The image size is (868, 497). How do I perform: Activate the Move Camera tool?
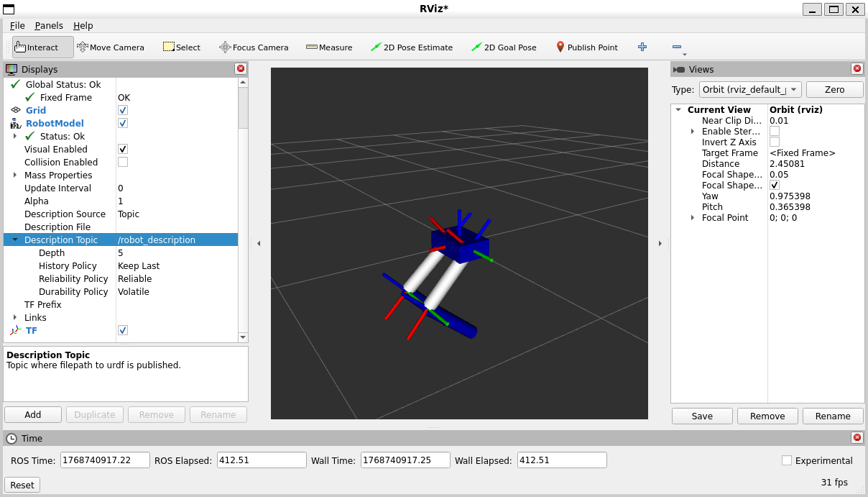pos(111,47)
